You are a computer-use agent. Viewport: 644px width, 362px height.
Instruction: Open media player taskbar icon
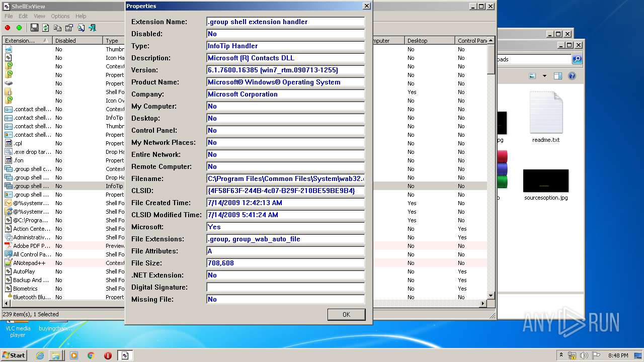74,355
